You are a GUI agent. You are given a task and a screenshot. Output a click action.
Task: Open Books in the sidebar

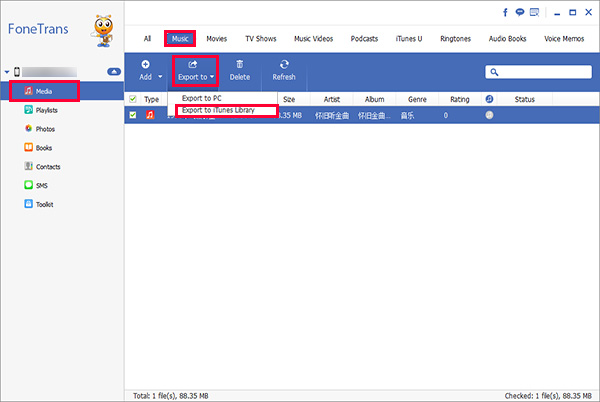[38, 148]
